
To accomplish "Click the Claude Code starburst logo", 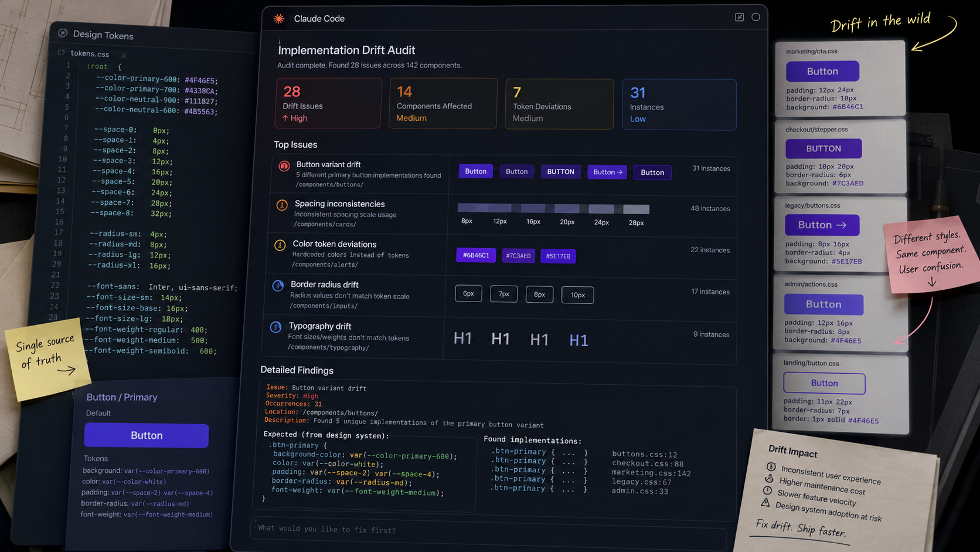I will click(x=279, y=19).
